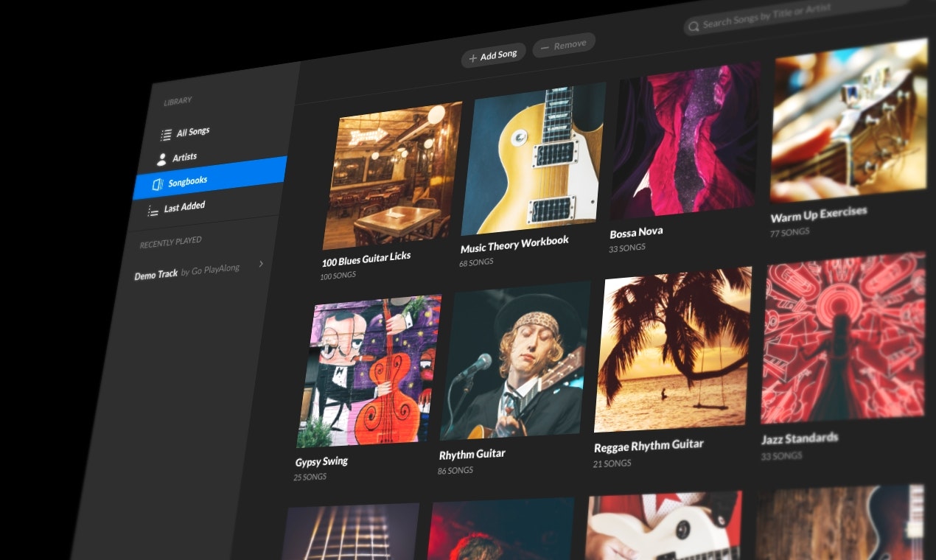The width and height of the screenshot is (936, 560).
Task: Click the 68 SONGS count label
Action: [x=476, y=262]
